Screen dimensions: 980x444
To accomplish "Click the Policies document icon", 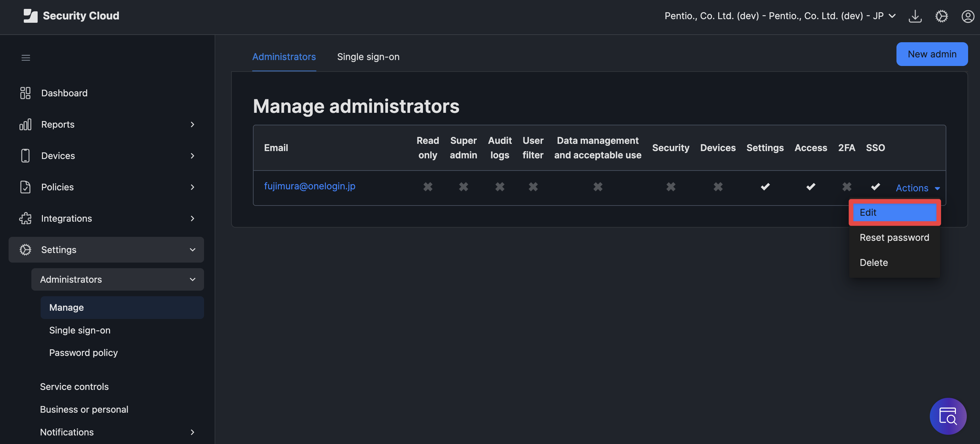I will coord(25,187).
